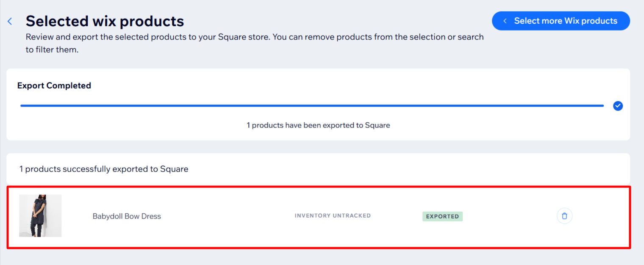Go back using the arrow beside heading
644x265 pixels.
10,21
